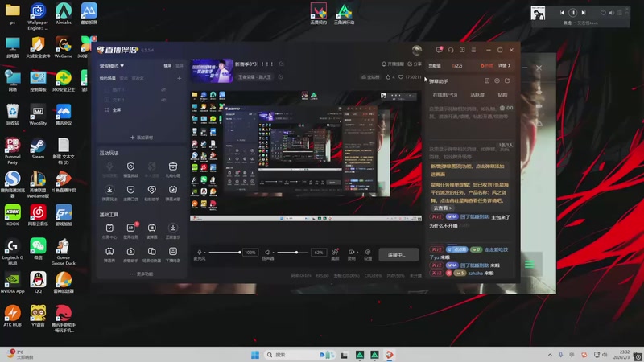Screen dimensions: 644x362
Task: Click the streamer avatar in title bar
Action: coord(417,50)
